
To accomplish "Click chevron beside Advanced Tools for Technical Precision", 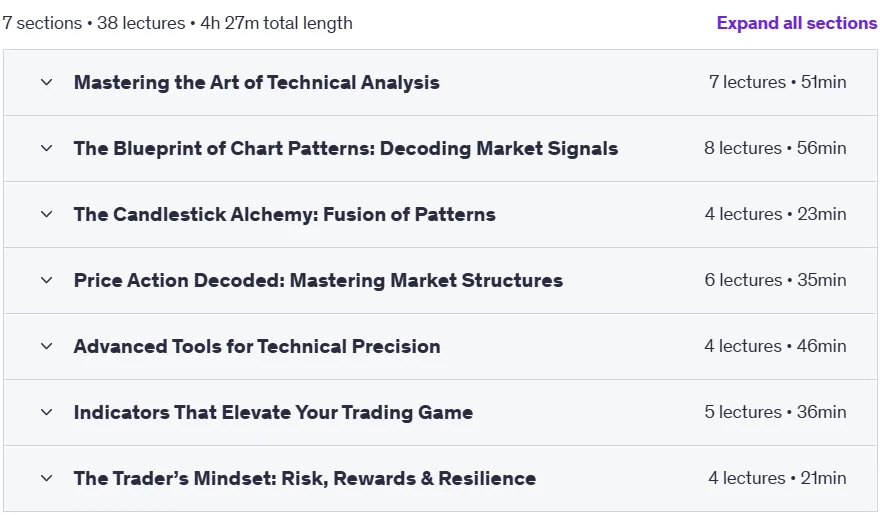I will coord(47,347).
